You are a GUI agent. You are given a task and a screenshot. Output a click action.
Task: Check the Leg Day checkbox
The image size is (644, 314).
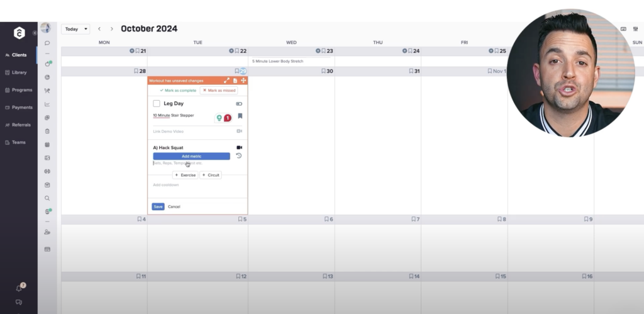pyautogui.click(x=157, y=103)
